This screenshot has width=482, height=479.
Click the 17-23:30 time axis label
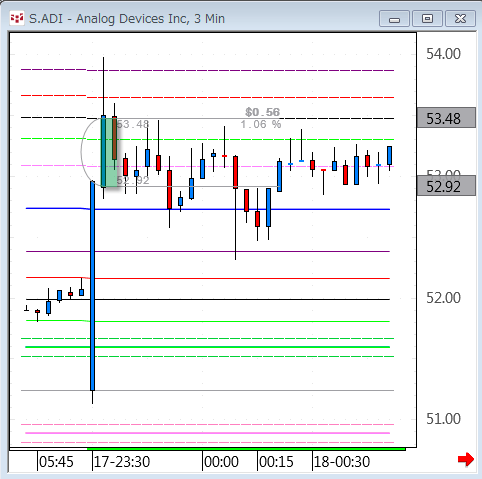pyautogui.click(x=122, y=462)
